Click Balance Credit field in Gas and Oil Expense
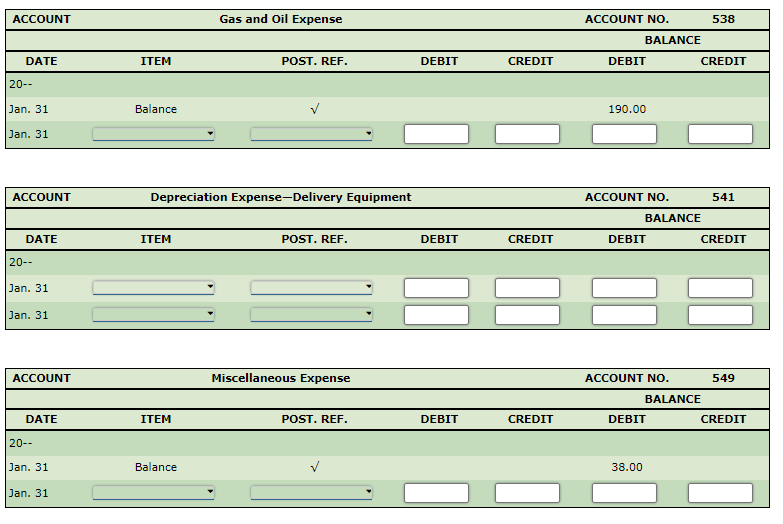This screenshot has width=783, height=524. pos(720,134)
